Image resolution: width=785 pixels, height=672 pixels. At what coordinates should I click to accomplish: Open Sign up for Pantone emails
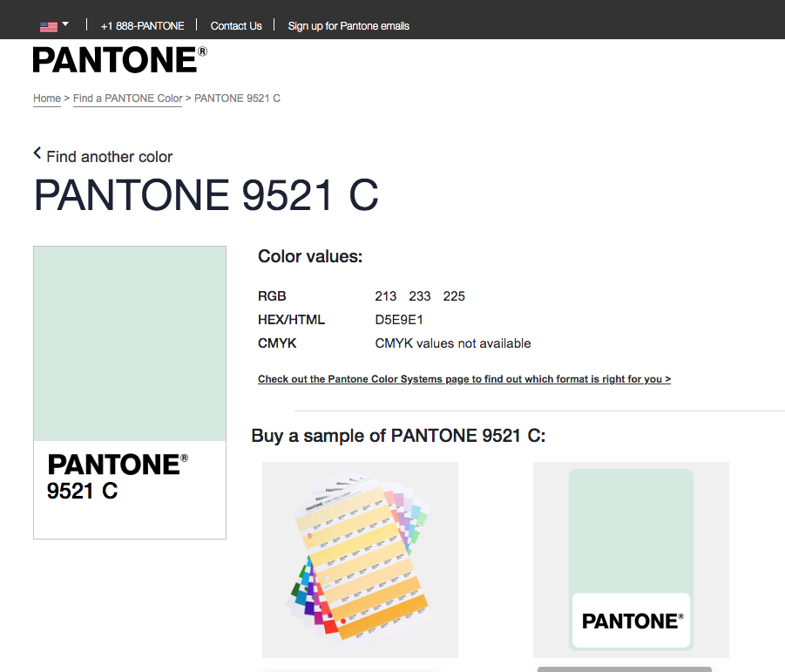pyautogui.click(x=349, y=26)
